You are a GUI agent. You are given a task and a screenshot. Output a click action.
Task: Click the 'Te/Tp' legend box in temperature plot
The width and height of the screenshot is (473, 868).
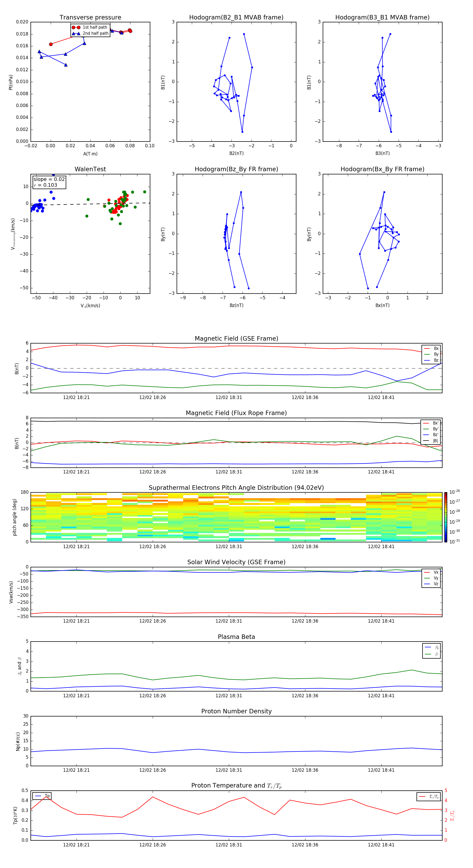[429, 796]
